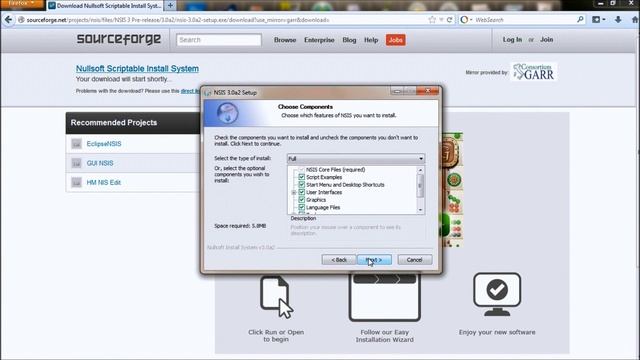Expand the User Interfaces tree node
The height and width of the screenshot is (360, 640).
pyautogui.click(x=293, y=192)
